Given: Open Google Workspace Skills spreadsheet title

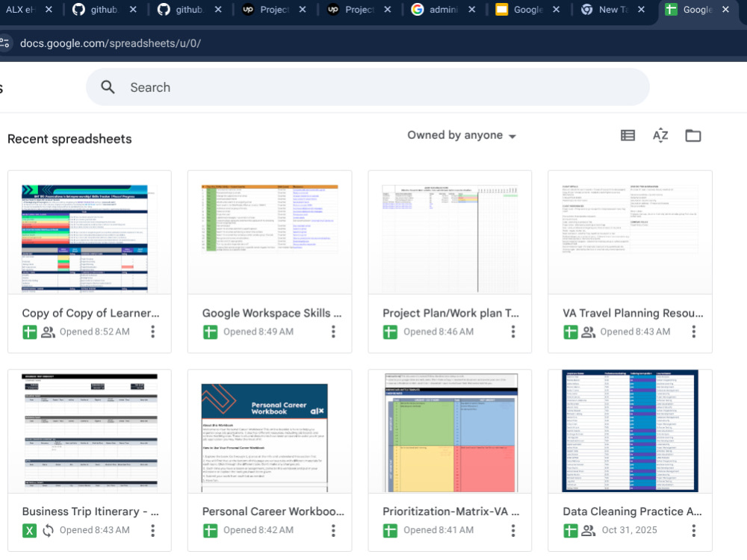Looking at the screenshot, I should 272,313.
